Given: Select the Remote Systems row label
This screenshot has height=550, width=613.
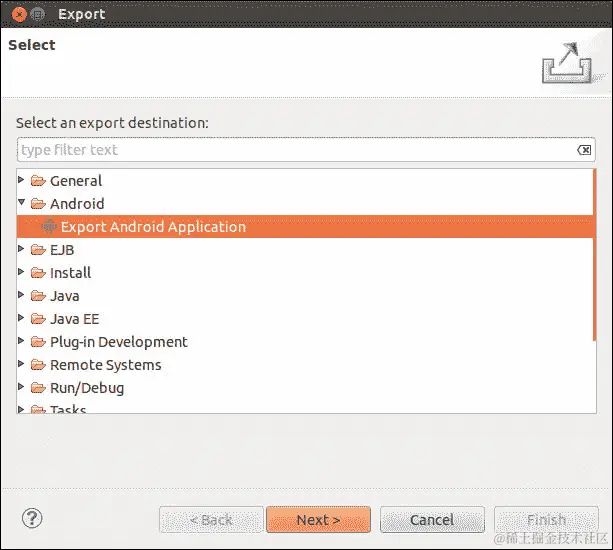Looking at the screenshot, I should [x=106, y=365].
